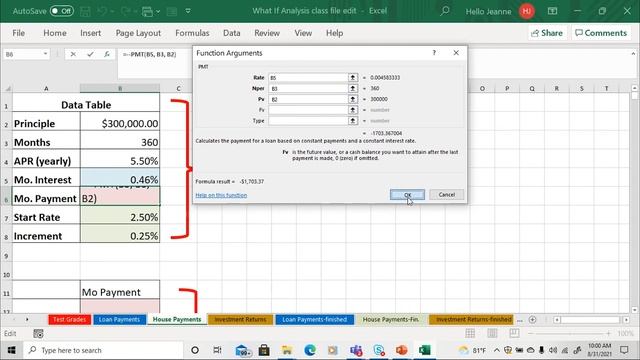The image size is (640, 360).
Task: Expand the Name Box dropdown arrow
Action: (x=45, y=54)
